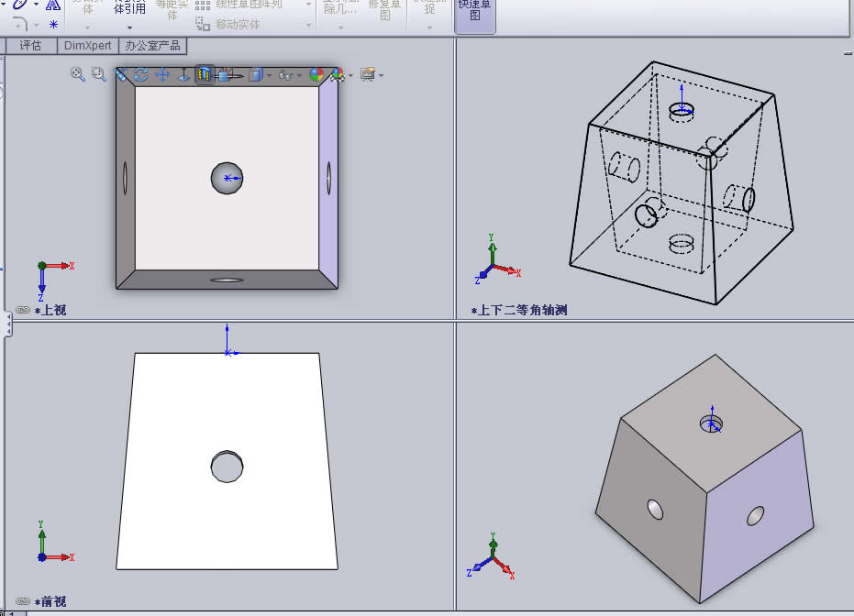The height and width of the screenshot is (616, 854).
Task: Zoom to fit with the magnifier icon
Action: 78,74
